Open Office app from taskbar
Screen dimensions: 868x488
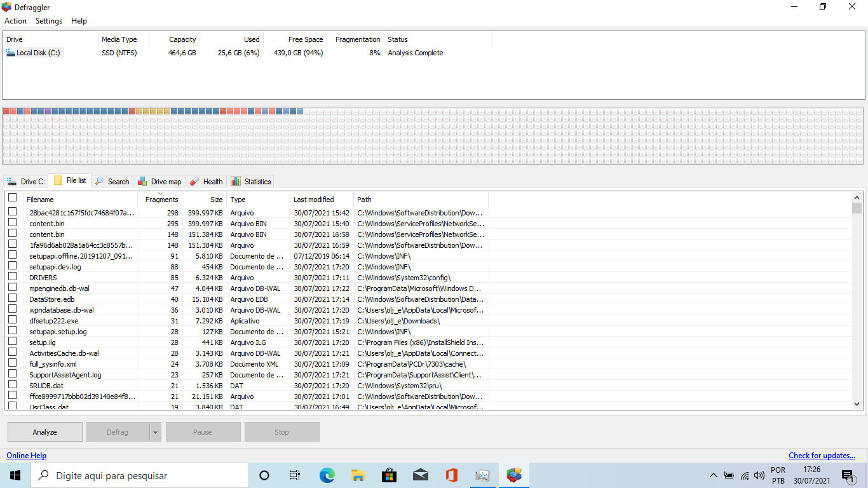pyautogui.click(x=452, y=475)
